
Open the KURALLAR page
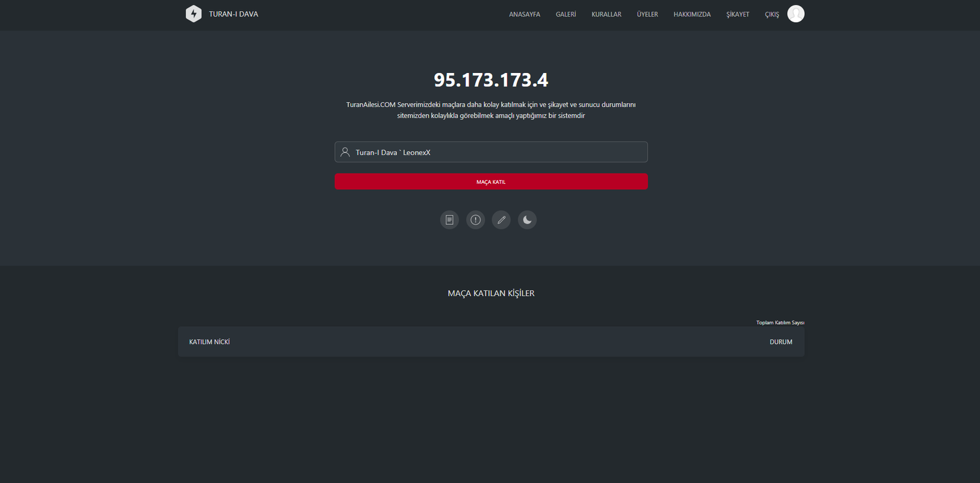coord(606,14)
